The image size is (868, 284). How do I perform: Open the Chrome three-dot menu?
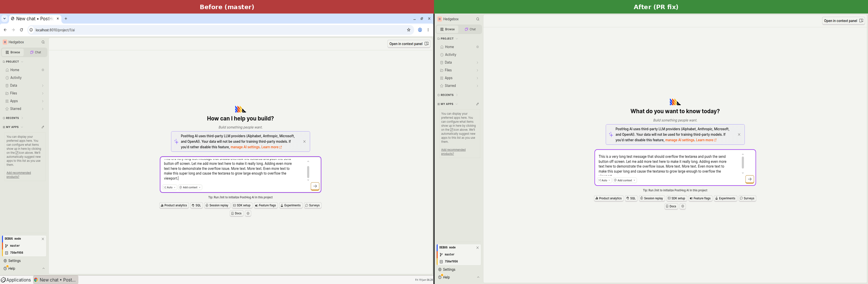(x=428, y=30)
